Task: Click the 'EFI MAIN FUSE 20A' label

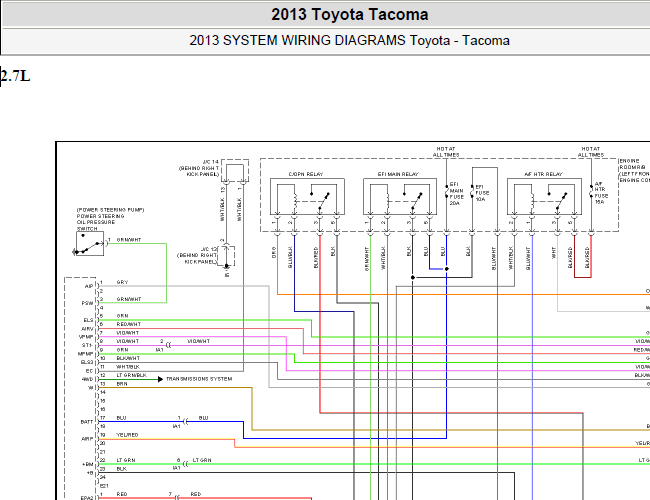Action: (456, 194)
